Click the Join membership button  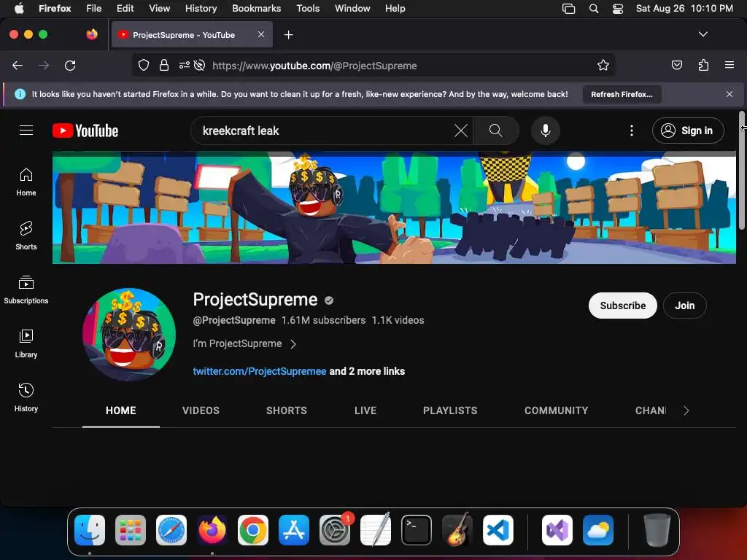(684, 306)
